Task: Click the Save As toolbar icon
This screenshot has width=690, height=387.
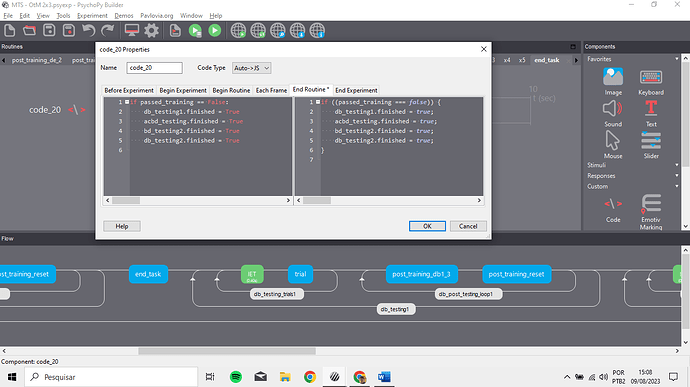Action: click(x=69, y=30)
